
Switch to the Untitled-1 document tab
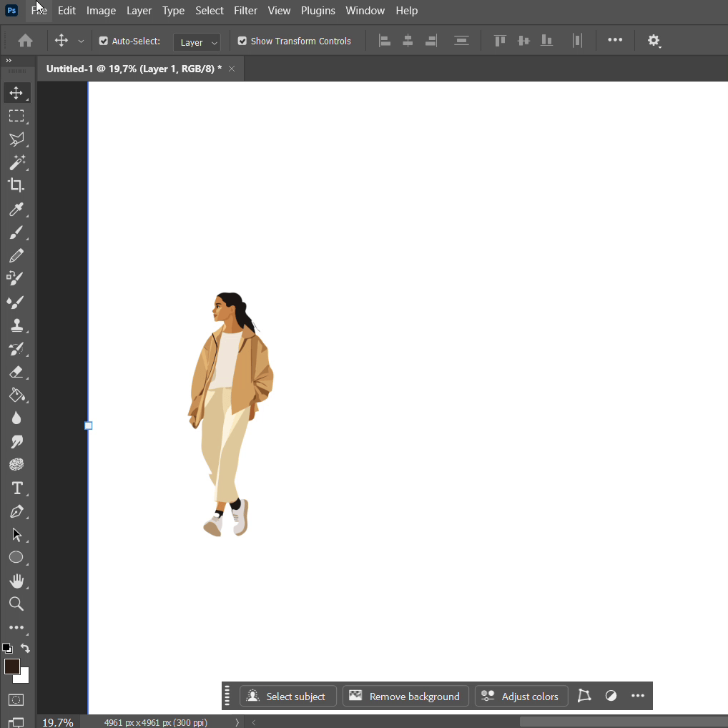click(134, 69)
